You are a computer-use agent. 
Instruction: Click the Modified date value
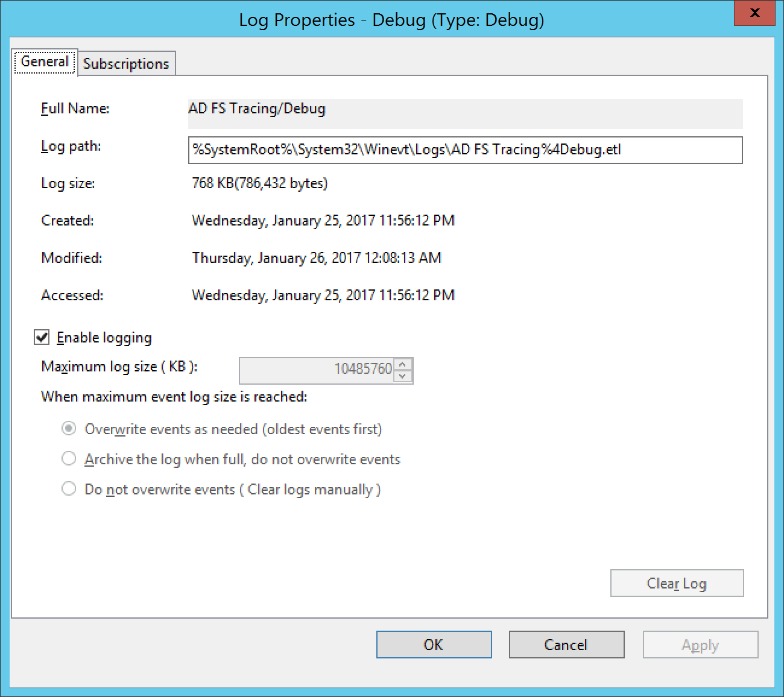click(x=316, y=258)
